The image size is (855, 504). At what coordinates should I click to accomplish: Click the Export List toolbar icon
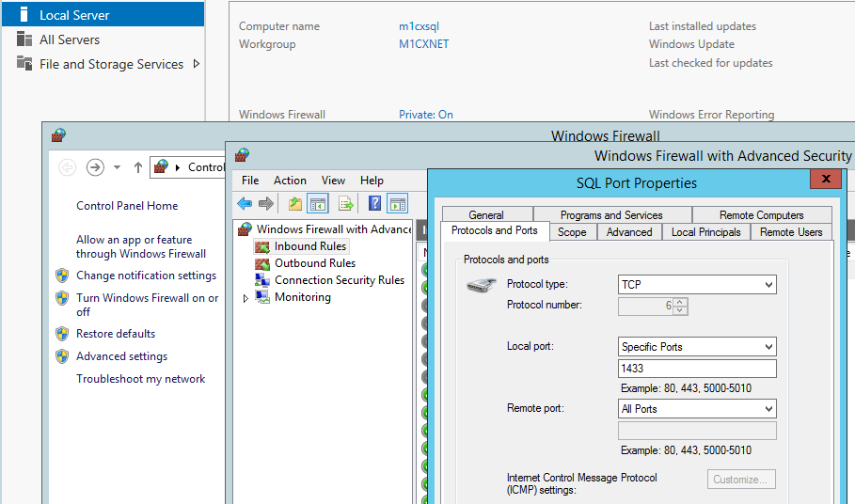346,204
